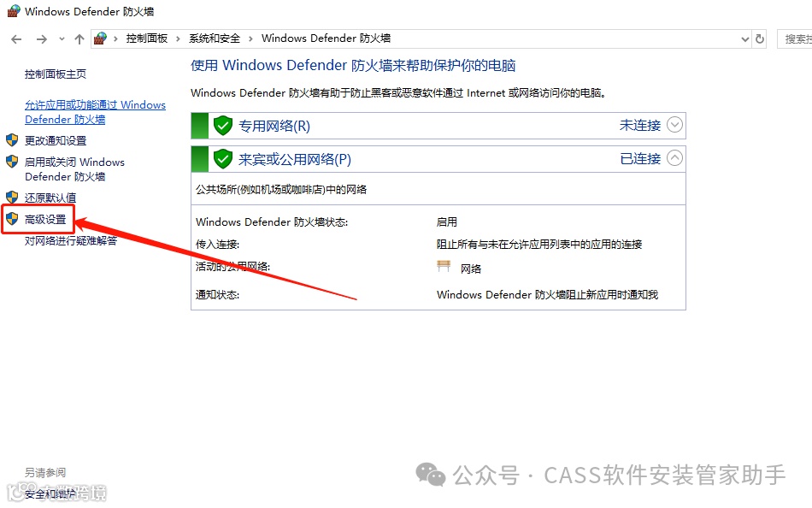The height and width of the screenshot is (508, 812).
Task: Click green shield icon for 来宾或公用网络(P)
Action: (x=223, y=158)
